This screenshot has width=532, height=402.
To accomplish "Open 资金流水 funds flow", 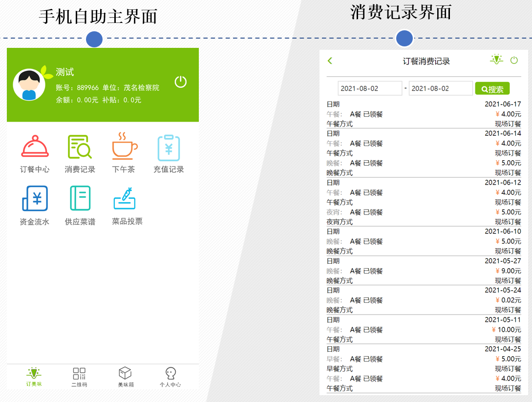I will click(x=34, y=205).
